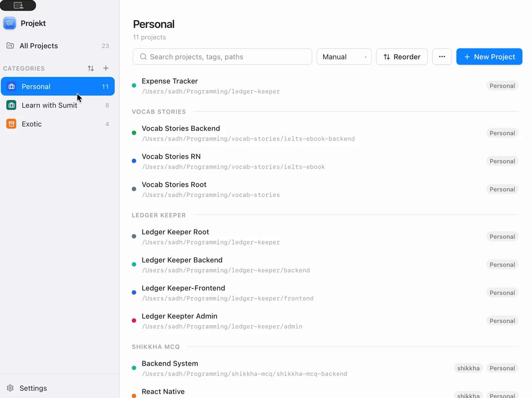
Task: Open the Manual sort order dropdown
Action: coord(344,57)
